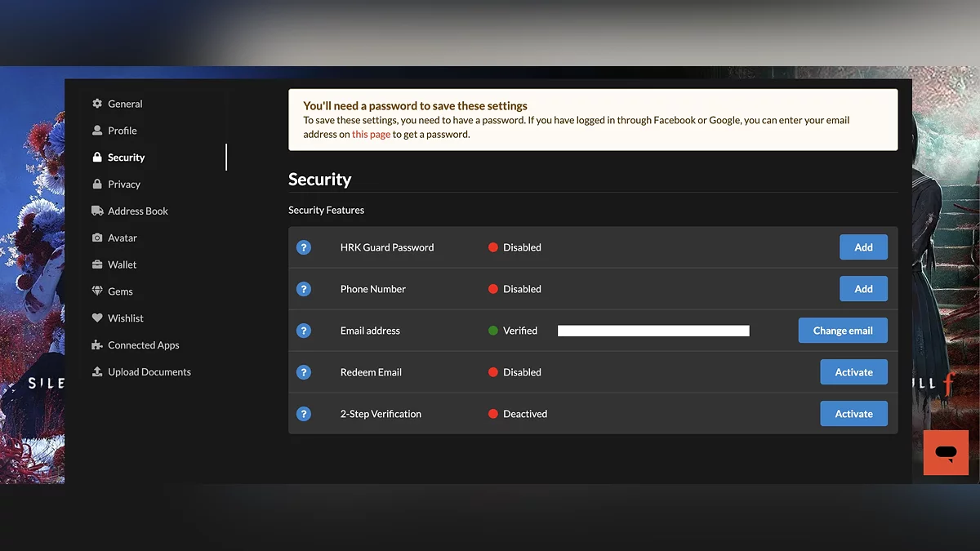Click the Address Book truck icon
980x551 pixels.
point(97,211)
